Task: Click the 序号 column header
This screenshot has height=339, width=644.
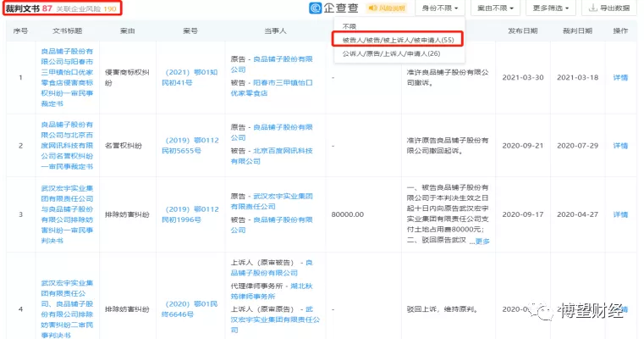Action: point(20,31)
